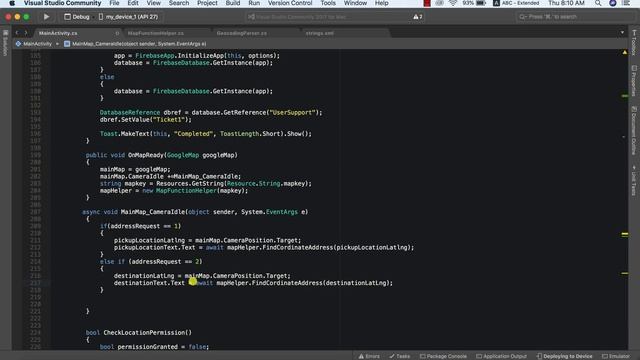Screen dimensions: 640x360
Task: Open the Toolbox pad on right edge
Action: (x=634, y=42)
